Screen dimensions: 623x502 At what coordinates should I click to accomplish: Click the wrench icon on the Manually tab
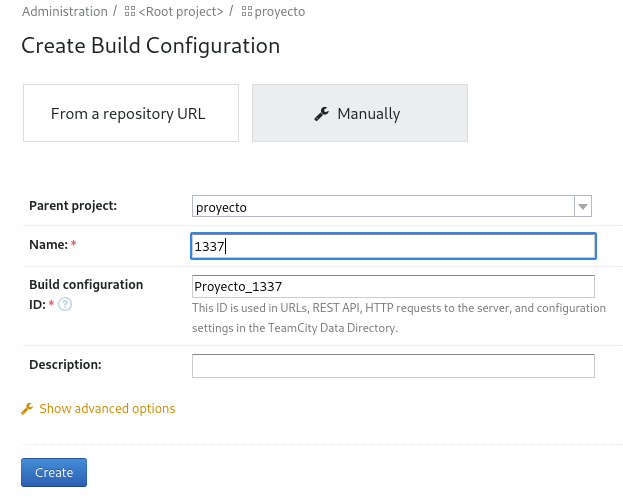tap(321, 114)
